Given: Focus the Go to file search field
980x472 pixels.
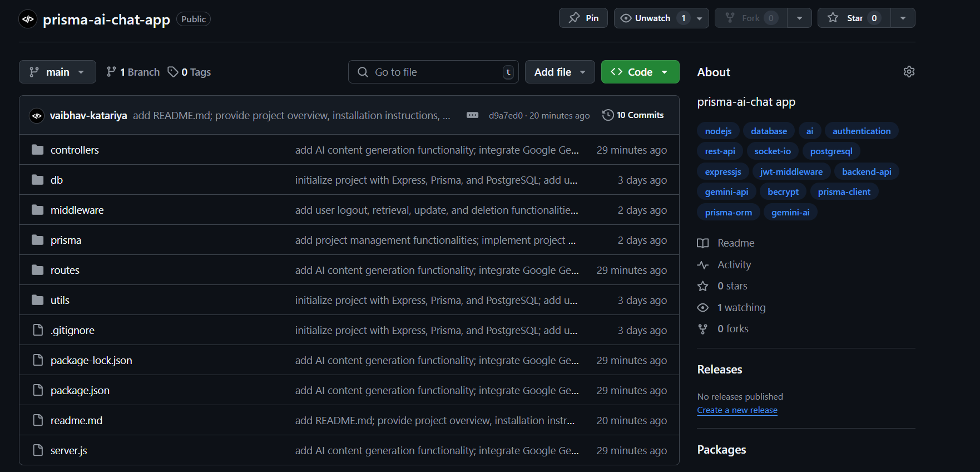Looking at the screenshot, I should click(x=433, y=72).
